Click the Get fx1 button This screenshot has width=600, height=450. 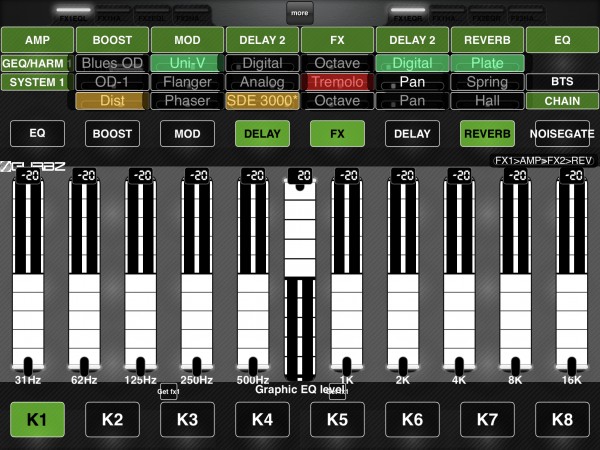pyautogui.click(x=168, y=391)
